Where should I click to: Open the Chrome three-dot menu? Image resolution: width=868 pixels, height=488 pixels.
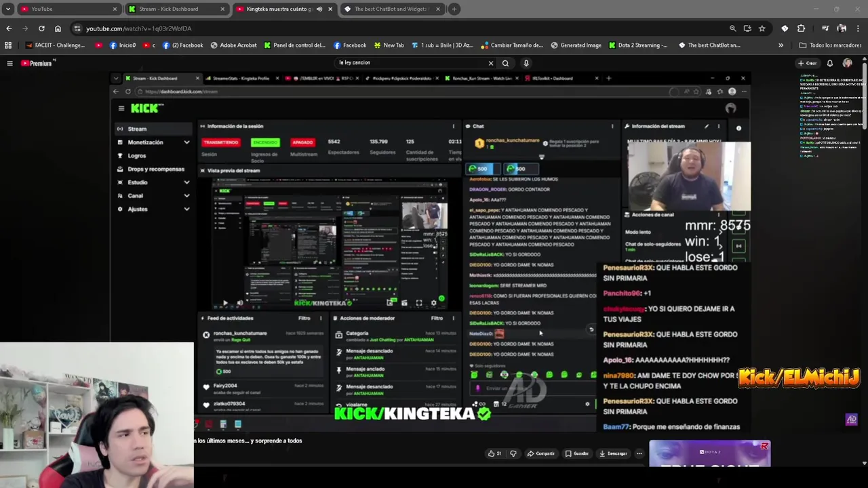click(858, 28)
